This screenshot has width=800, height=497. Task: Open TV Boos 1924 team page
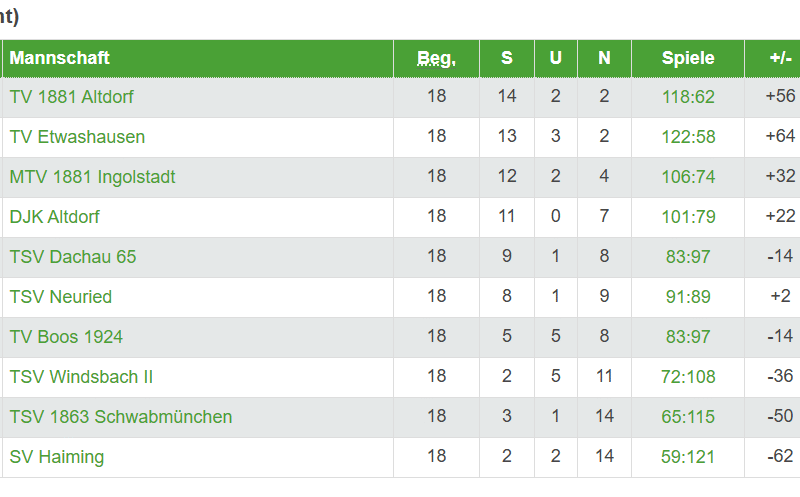(x=66, y=337)
